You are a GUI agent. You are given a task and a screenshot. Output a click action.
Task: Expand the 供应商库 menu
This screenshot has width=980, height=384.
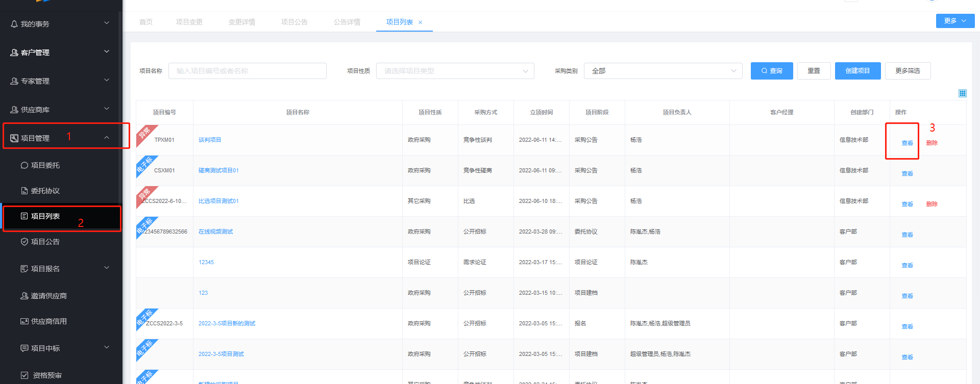pos(107,109)
